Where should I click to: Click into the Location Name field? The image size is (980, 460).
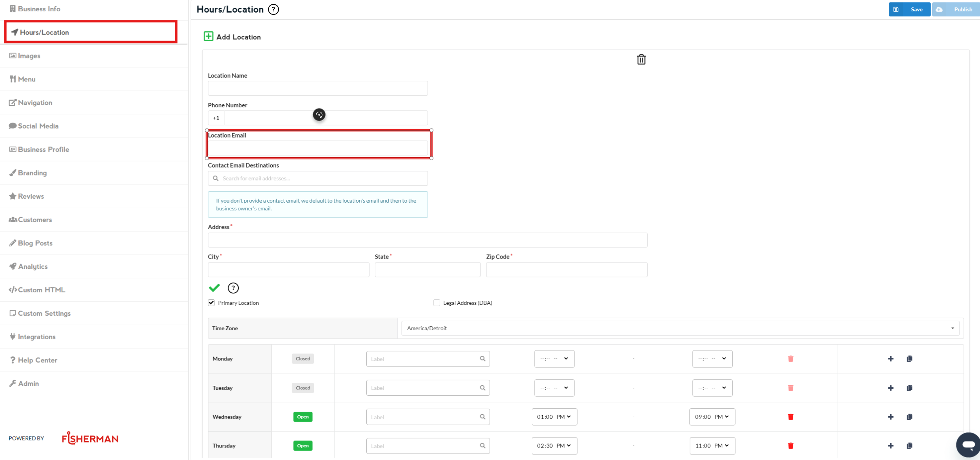(317, 88)
